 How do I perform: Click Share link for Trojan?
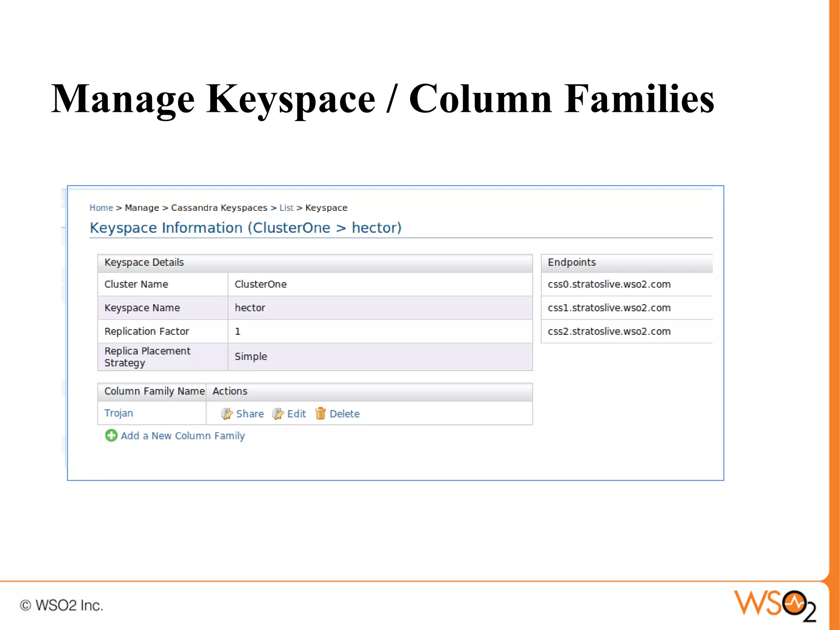tap(250, 413)
